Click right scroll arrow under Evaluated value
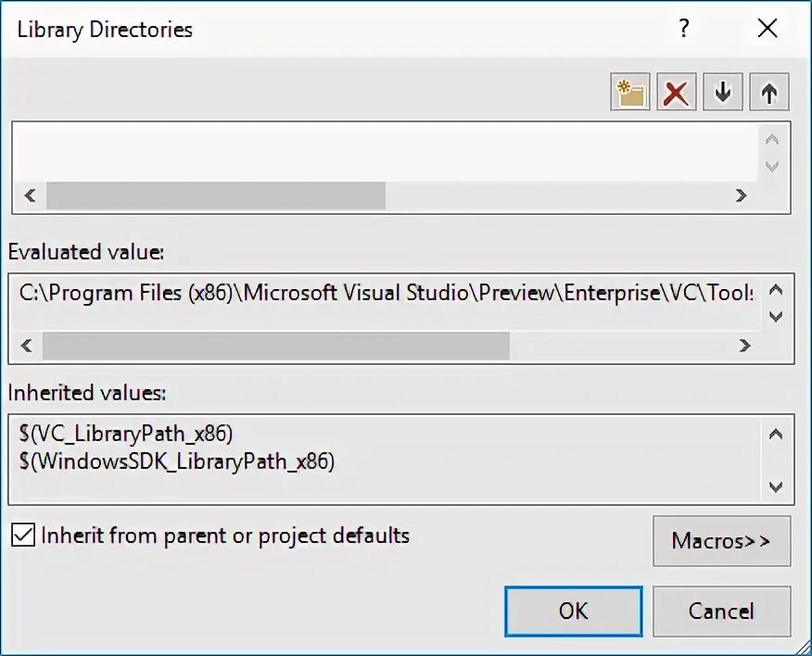 pos(744,346)
